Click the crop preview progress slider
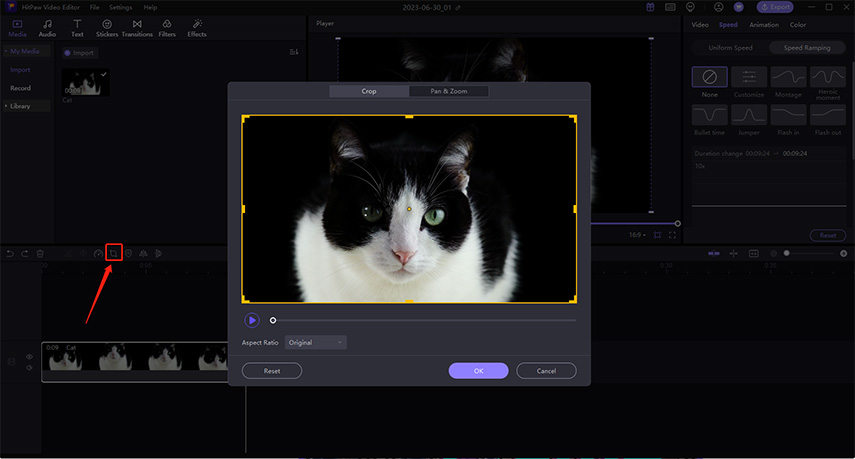 tap(424, 321)
